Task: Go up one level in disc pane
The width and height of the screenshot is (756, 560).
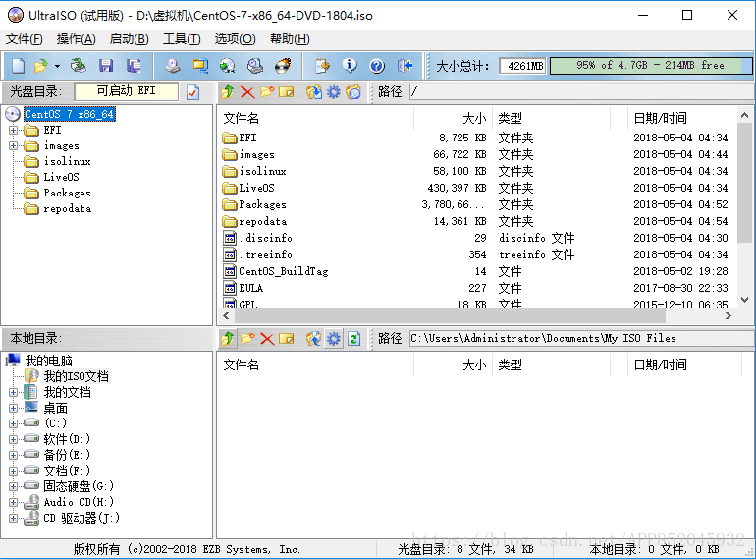Action: [228, 91]
